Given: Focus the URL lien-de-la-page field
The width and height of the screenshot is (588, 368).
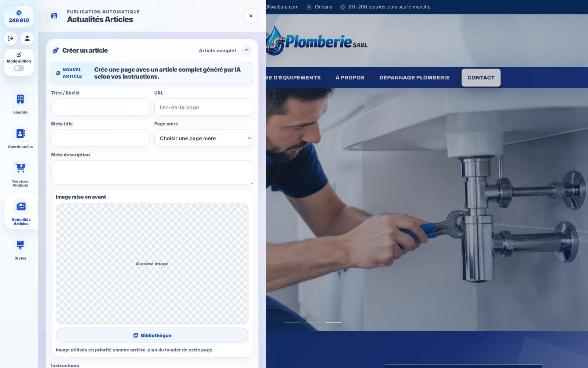Looking at the screenshot, I should tap(204, 107).
